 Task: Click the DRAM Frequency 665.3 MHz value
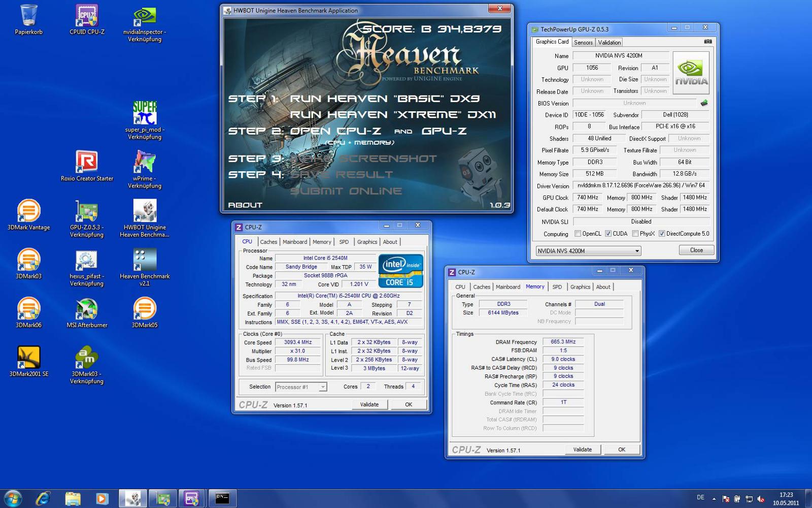pos(563,342)
